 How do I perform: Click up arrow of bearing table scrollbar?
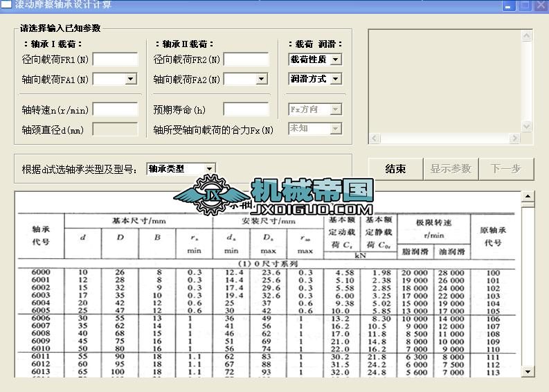tap(528, 197)
